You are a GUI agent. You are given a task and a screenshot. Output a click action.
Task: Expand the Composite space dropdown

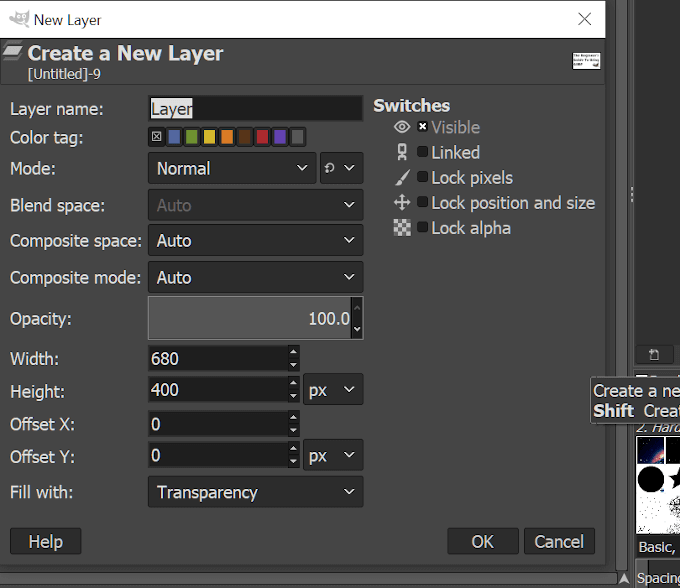tap(255, 241)
